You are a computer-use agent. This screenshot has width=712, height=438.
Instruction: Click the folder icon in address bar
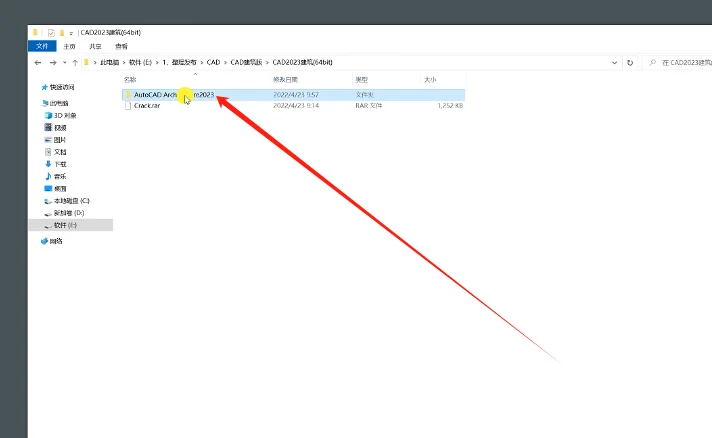(86, 62)
